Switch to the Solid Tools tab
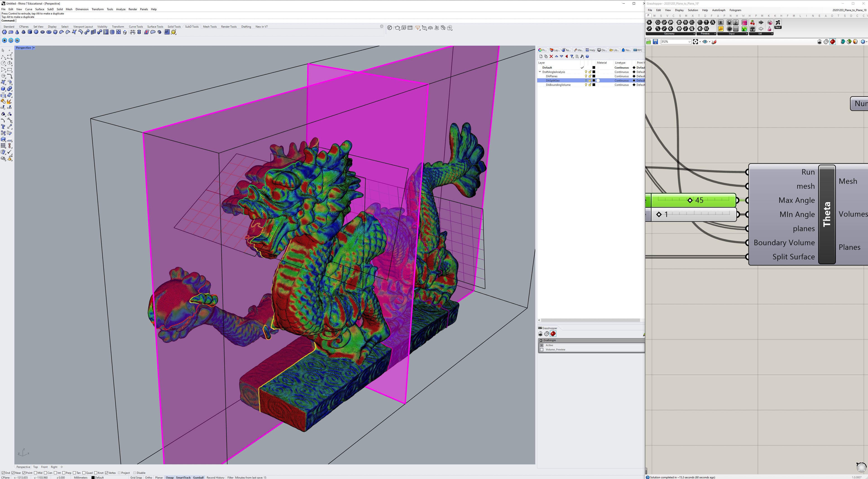This screenshot has width=868, height=479. (x=174, y=27)
